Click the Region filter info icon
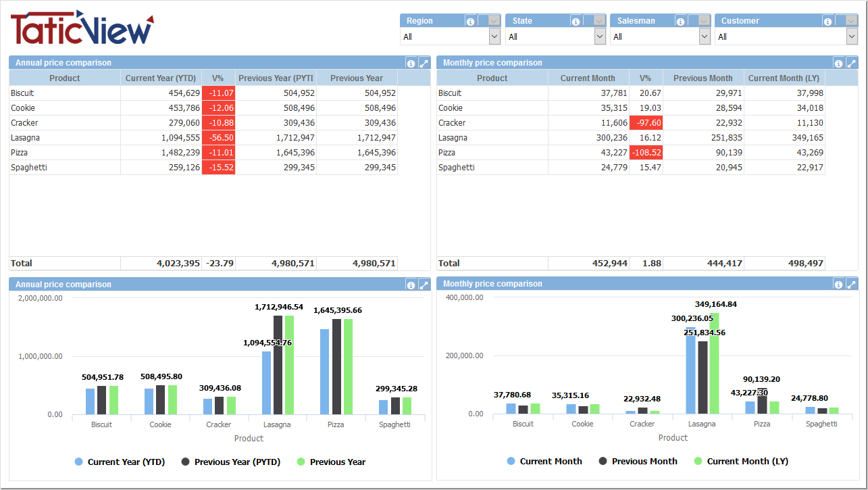This screenshot has height=490, width=868. [x=470, y=21]
